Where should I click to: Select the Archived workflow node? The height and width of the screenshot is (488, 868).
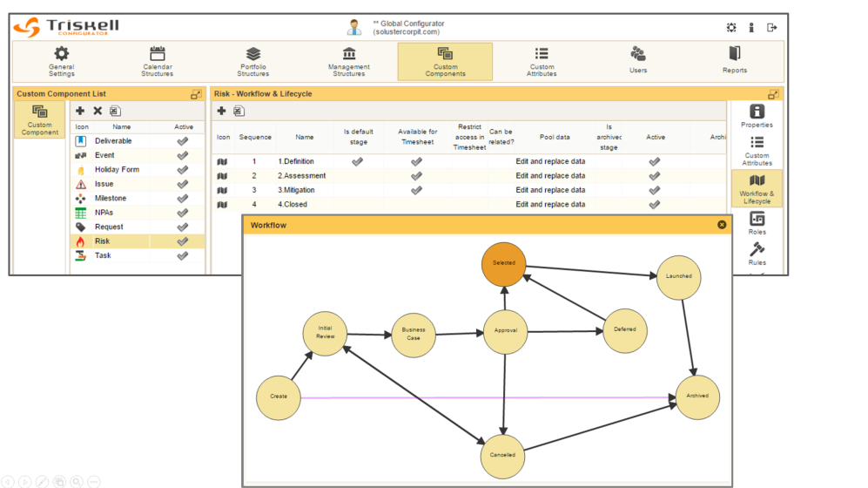click(697, 397)
